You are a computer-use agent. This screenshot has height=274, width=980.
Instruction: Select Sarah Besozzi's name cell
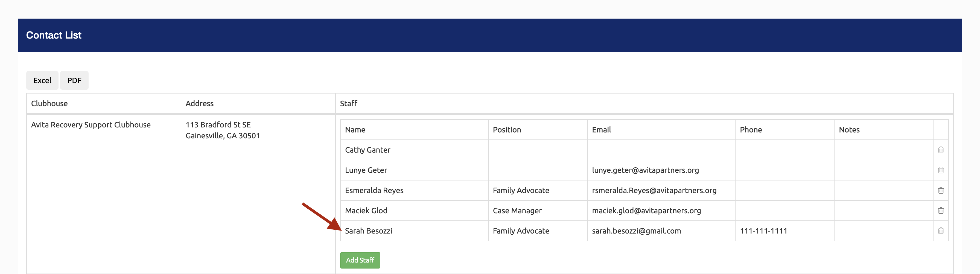(368, 231)
